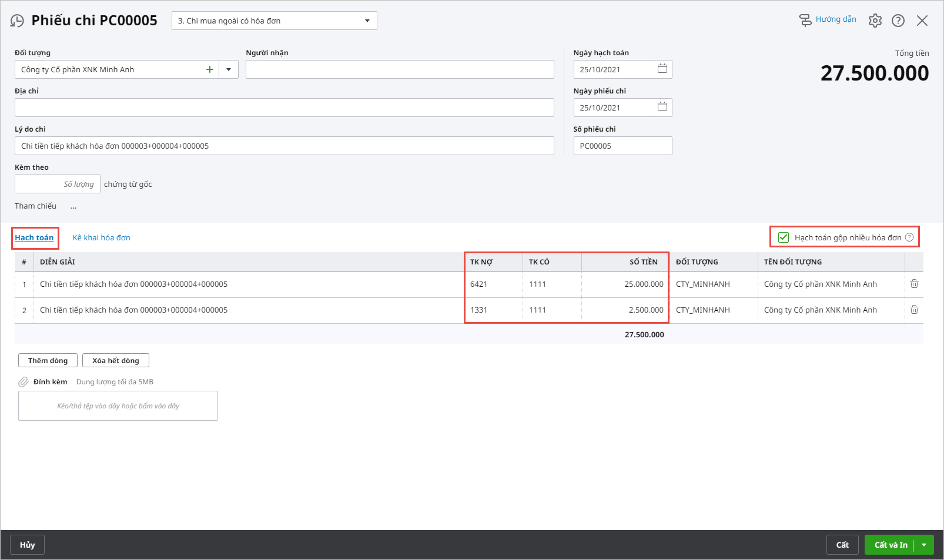Screen dimensions: 944x560
Task: Click the help question mark icon in header
Action: tap(898, 21)
